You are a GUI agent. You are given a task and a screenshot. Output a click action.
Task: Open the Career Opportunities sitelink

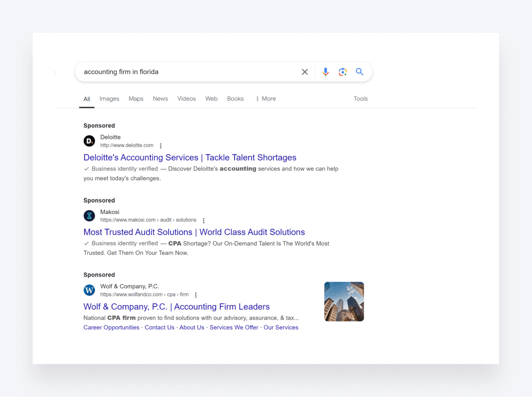pyautogui.click(x=111, y=328)
